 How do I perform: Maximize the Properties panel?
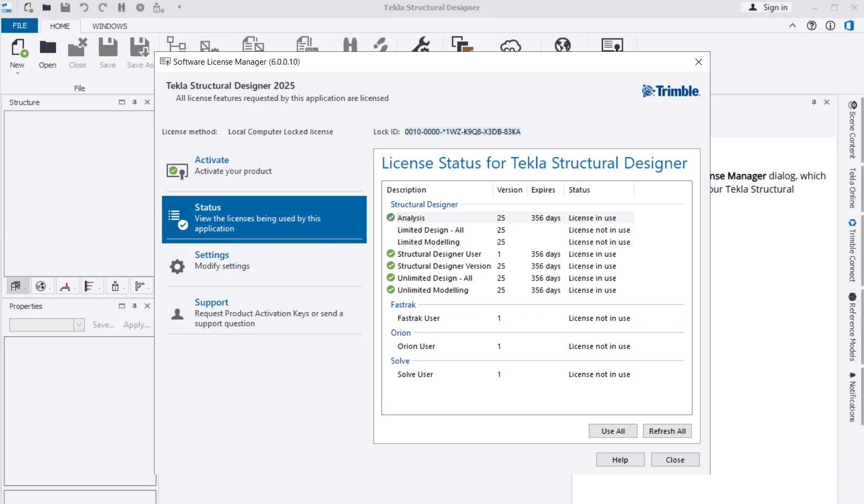121,306
